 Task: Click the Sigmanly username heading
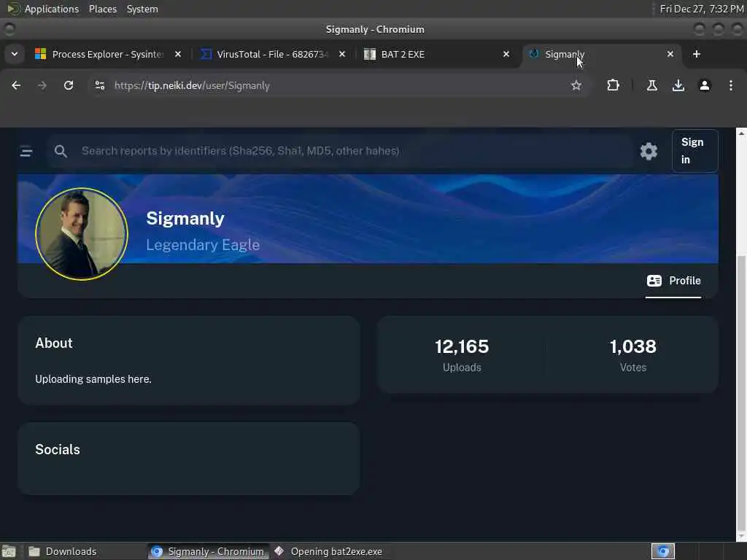click(185, 218)
